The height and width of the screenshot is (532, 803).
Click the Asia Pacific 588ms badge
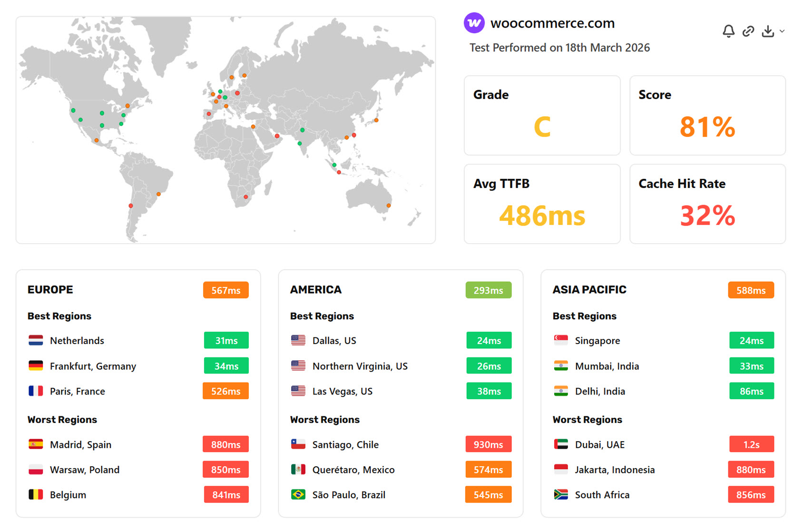point(751,290)
